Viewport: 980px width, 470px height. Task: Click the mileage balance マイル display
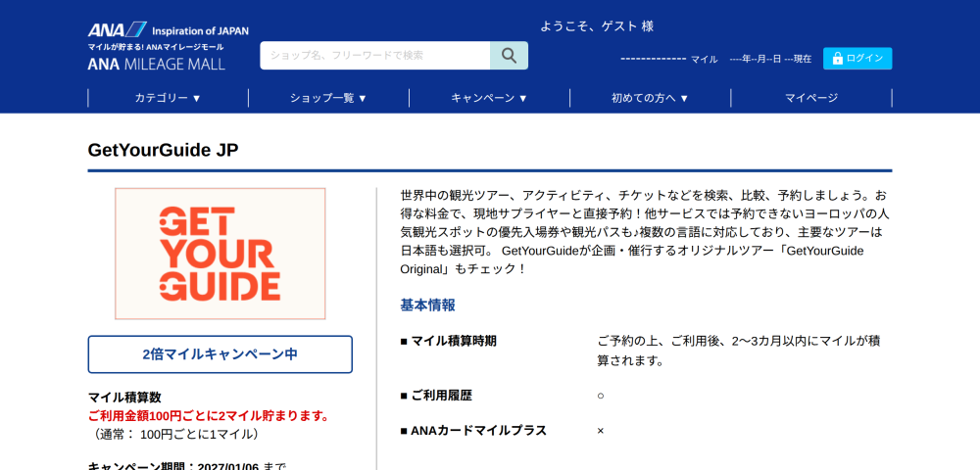click(669, 60)
